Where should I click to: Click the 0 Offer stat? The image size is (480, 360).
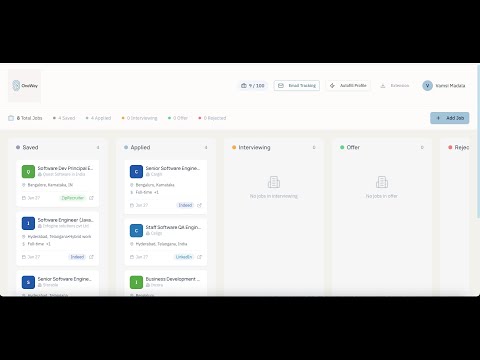178,118
